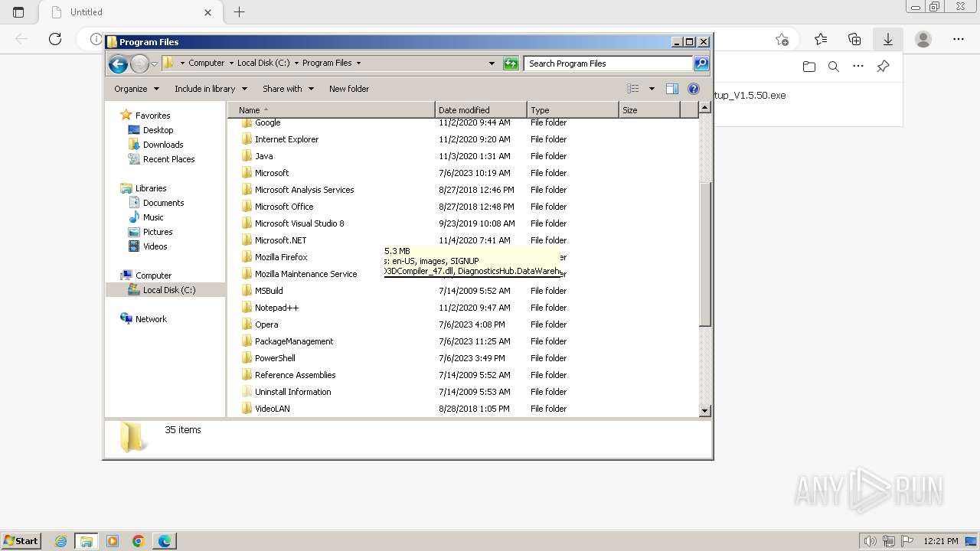
Task: Open the Include in library dropdown
Action: click(x=211, y=89)
